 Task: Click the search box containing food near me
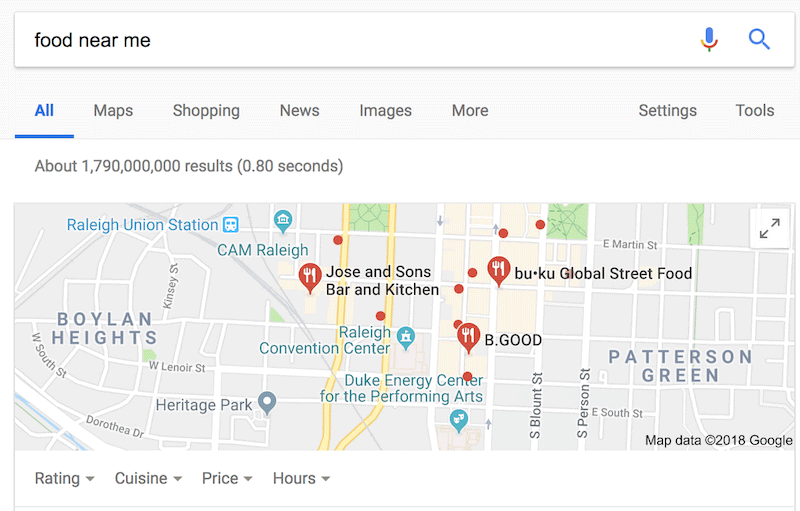click(350, 40)
